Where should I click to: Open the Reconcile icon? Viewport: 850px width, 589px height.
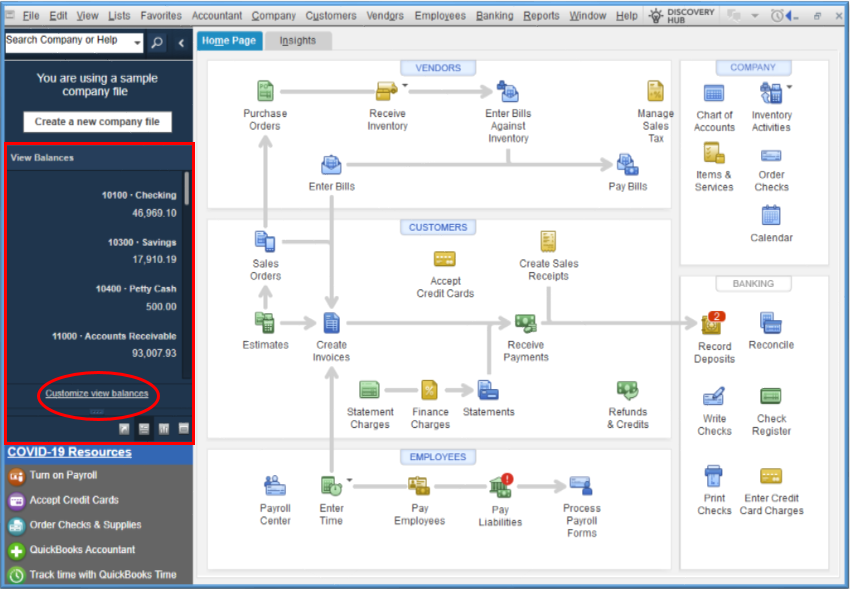click(771, 323)
